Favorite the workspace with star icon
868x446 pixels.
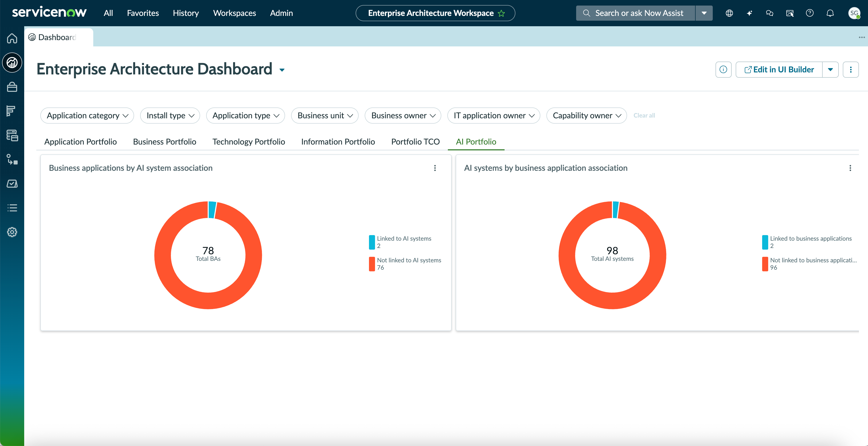click(501, 13)
